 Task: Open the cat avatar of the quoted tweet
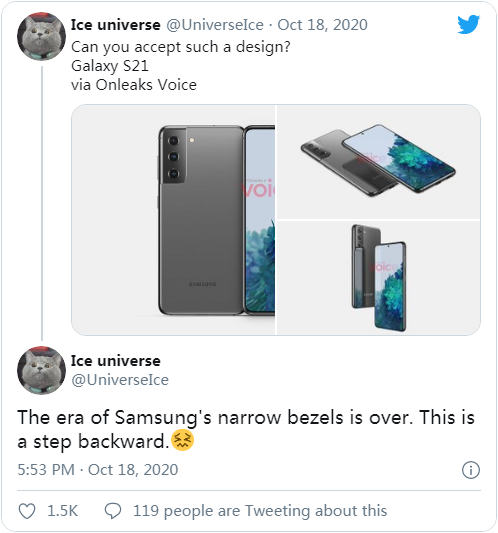(41, 37)
